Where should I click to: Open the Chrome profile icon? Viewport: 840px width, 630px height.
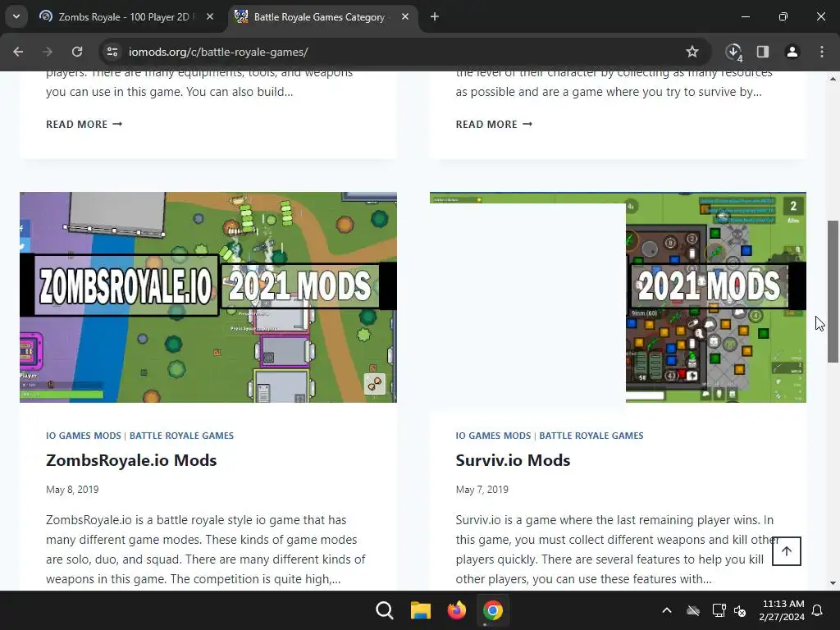point(792,52)
